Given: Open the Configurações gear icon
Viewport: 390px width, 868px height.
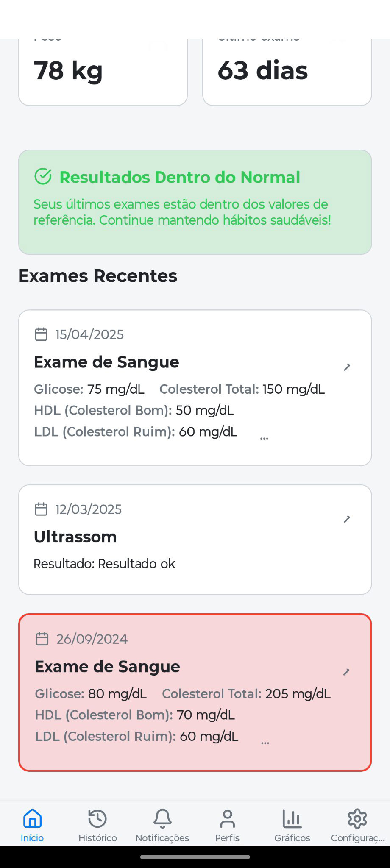Looking at the screenshot, I should point(357,818).
